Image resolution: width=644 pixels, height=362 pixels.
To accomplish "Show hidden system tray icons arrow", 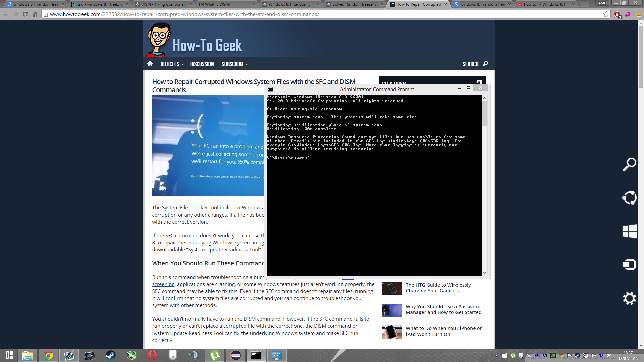I will click(496, 356).
